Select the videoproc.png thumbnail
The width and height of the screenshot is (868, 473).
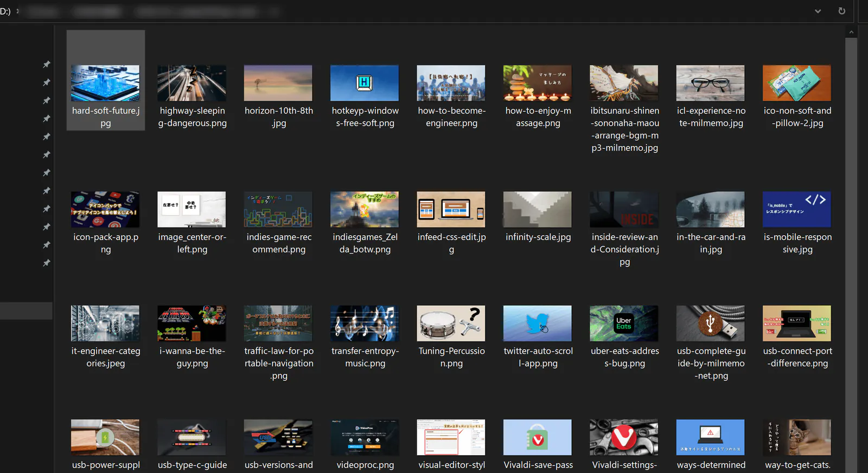click(x=365, y=437)
